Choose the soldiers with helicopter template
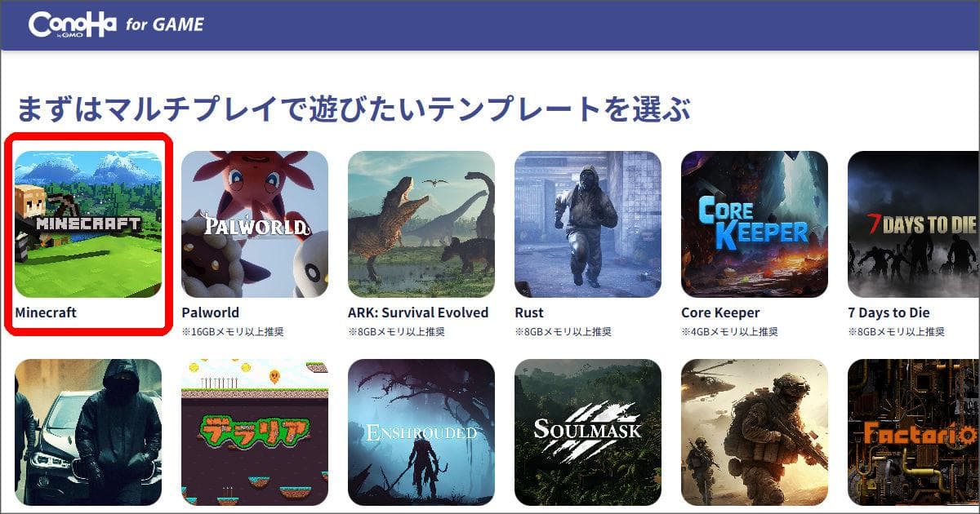 click(x=755, y=432)
